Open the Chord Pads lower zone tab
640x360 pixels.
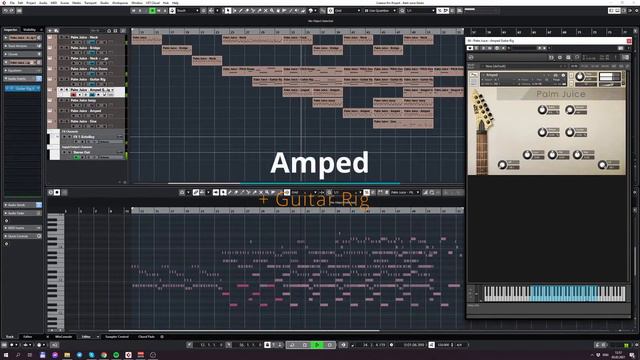147,337
